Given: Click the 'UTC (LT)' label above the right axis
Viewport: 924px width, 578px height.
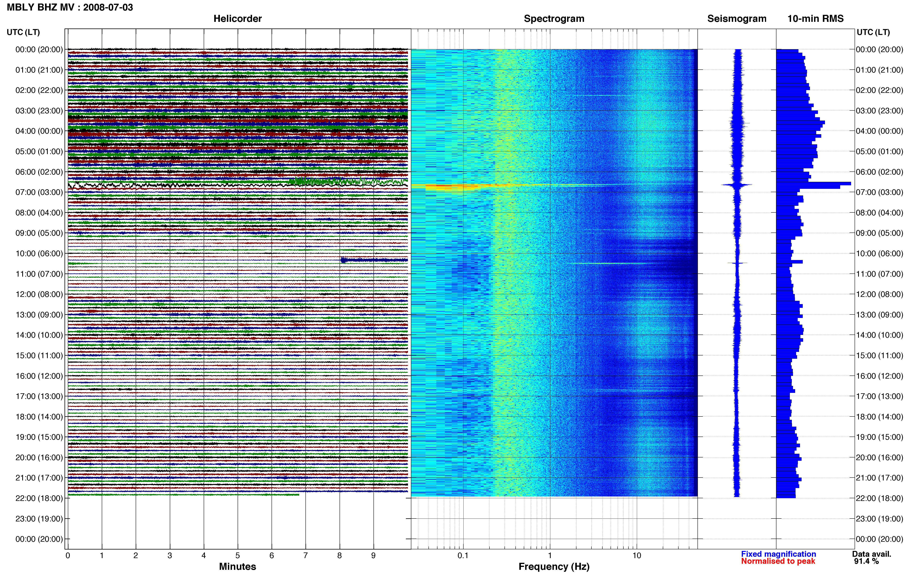Looking at the screenshot, I should pyautogui.click(x=873, y=32).
